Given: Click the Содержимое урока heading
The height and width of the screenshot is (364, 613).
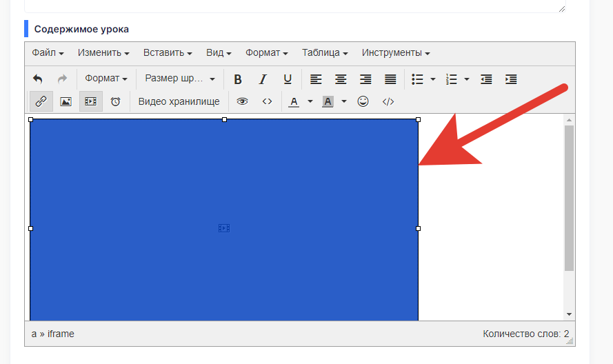Looking at the screenshot, I should [81, 30].
